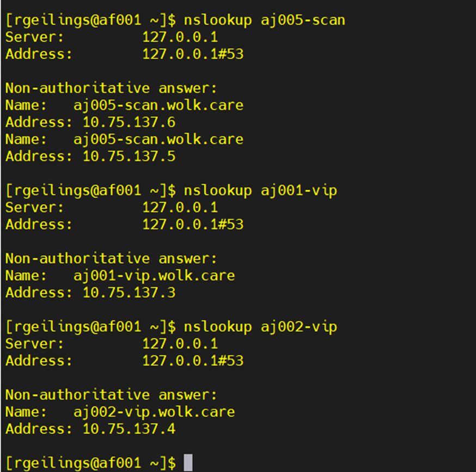Click the IP address 10.75.137.3
The height and width of the screenshot is (472, 476).
point(129,293)
